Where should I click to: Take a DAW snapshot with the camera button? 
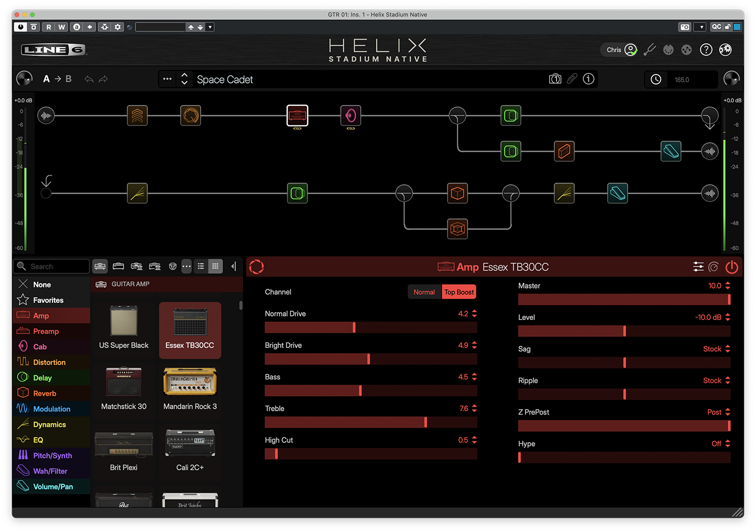pyautogui.click(x=685, y=27)
